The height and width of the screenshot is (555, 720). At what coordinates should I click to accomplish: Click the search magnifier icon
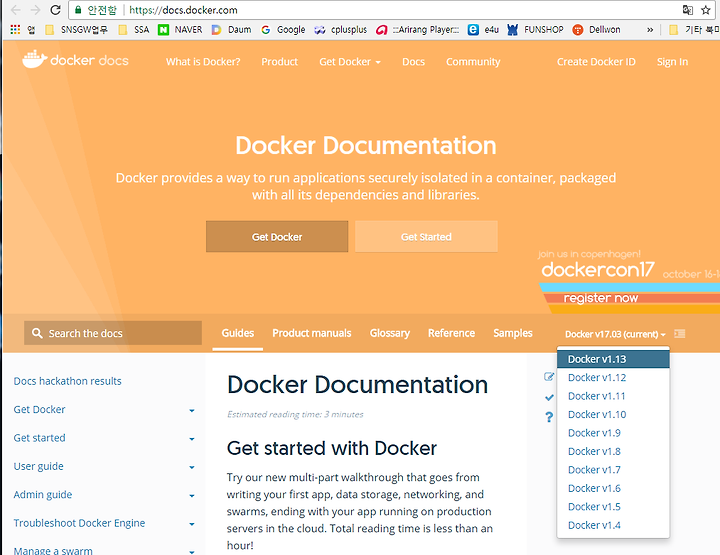click(x=37, y=333)
